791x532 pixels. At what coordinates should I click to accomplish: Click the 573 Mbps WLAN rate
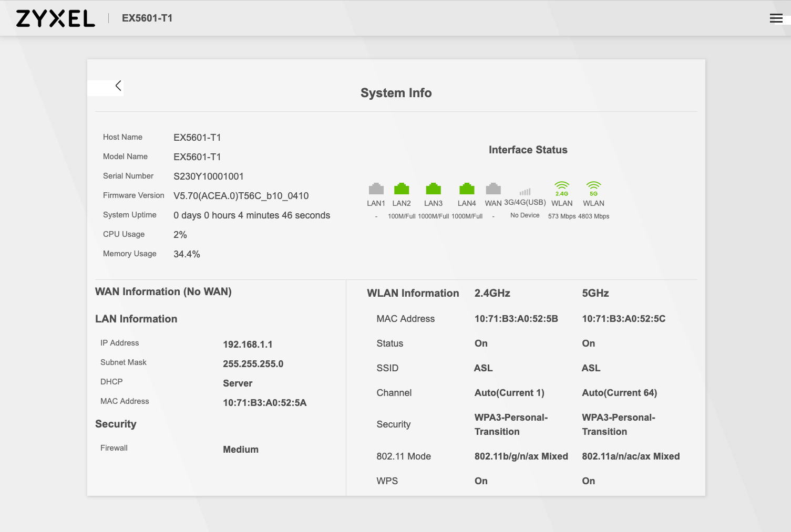(562, 216)
